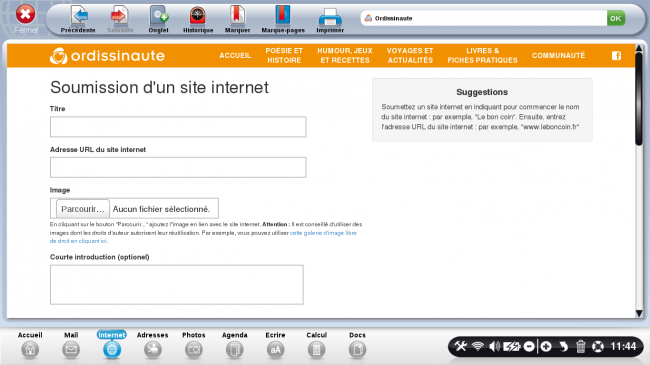Focus the Adresse URL input field
The width and height of the screenshot is (650, 365).
pyautogui.click(x=178, y=168)
